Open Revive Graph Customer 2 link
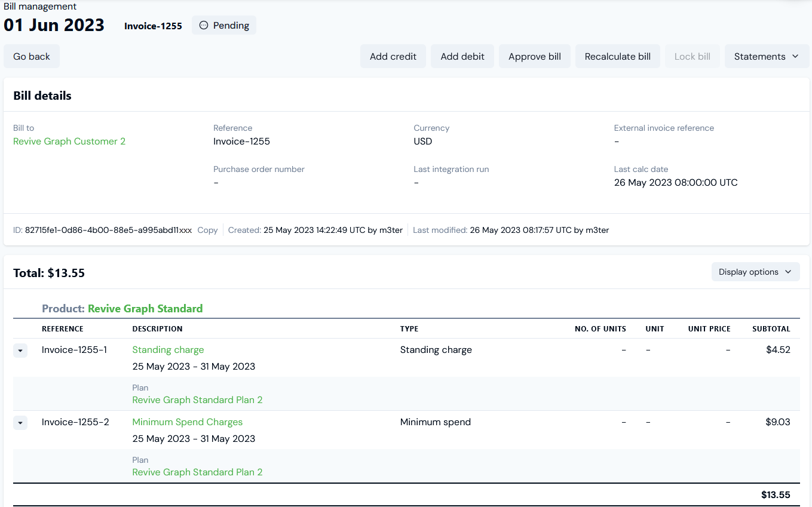812x507 pixels. (x=69, y=142)
